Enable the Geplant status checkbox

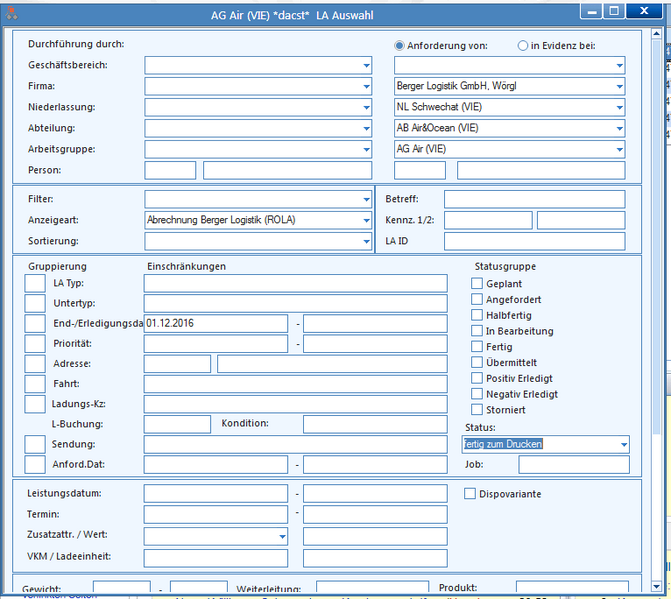pyautogui.click(x=477, y=283)
